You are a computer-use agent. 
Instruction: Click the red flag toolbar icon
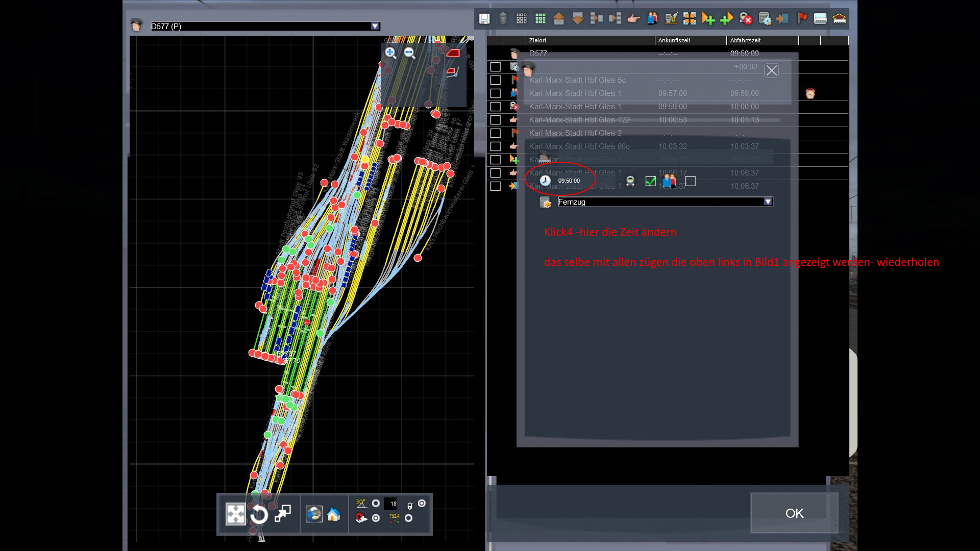[802, 19]
